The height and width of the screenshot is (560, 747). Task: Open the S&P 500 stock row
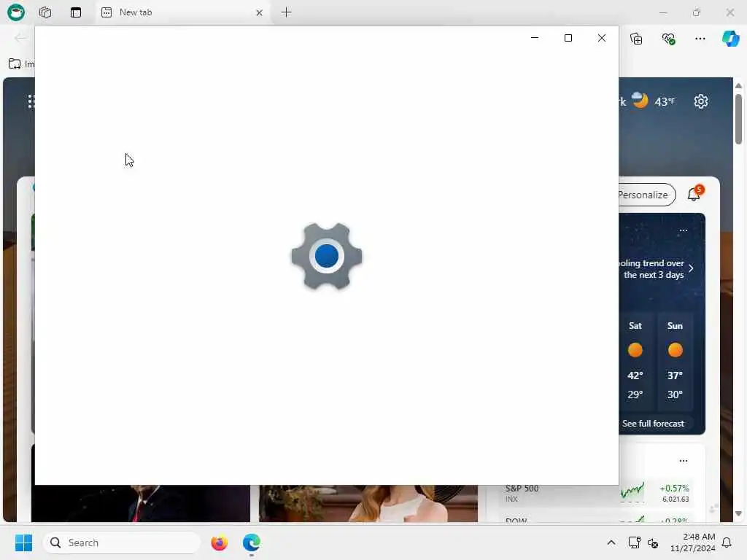(597, 493)
